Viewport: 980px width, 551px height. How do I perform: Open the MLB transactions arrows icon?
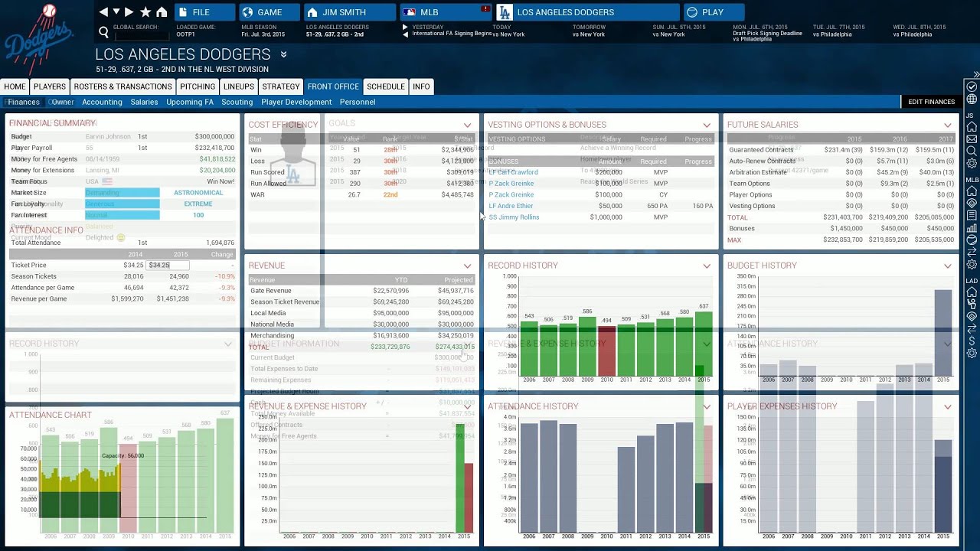pyautogui.click(x=972, y=253)
